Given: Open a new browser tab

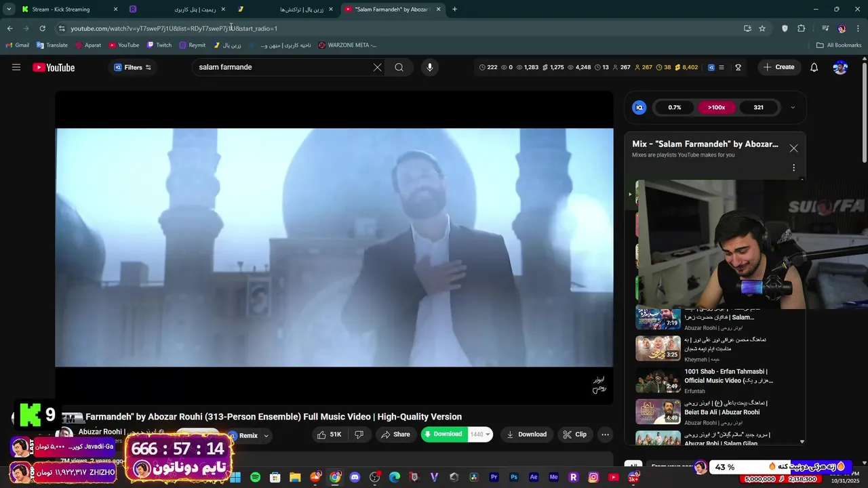Looking at the screenshot, I should 454,9.
